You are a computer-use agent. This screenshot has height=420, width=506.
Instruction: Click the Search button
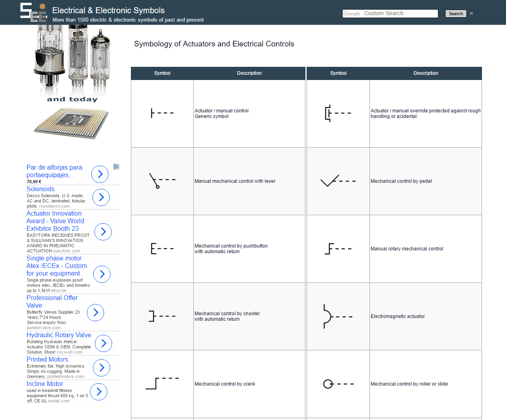tap(456, 14)
